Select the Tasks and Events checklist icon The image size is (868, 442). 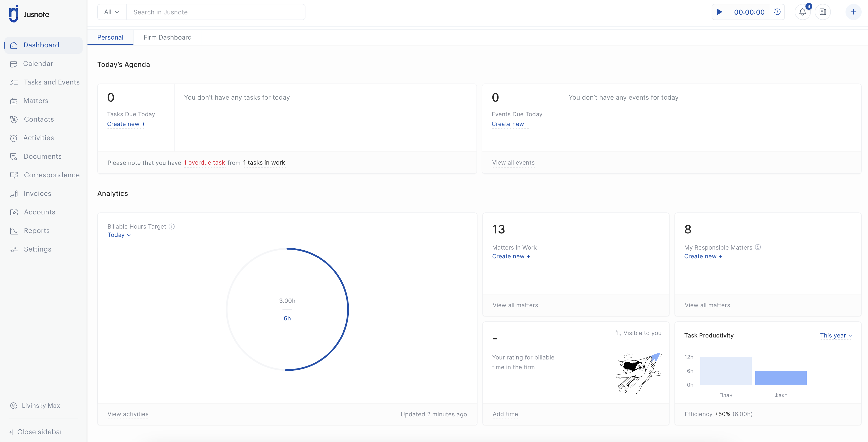(x=14, y=83)
